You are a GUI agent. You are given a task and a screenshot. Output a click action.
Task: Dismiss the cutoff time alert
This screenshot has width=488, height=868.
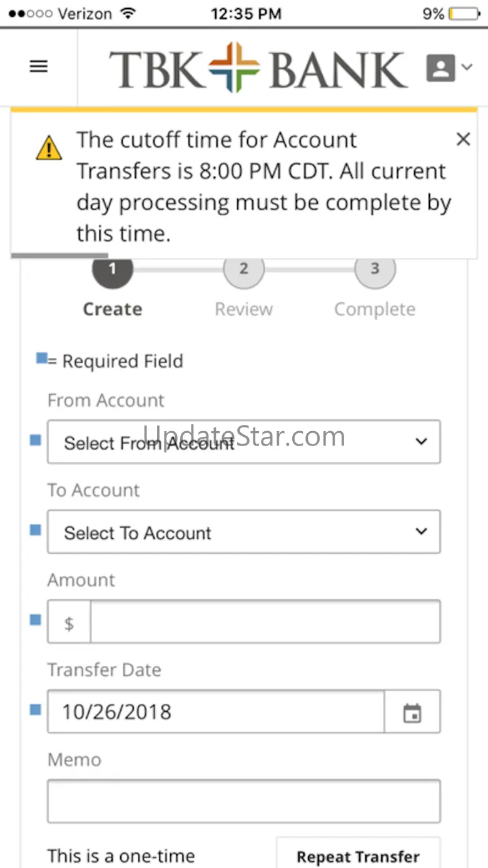point(463,139)
